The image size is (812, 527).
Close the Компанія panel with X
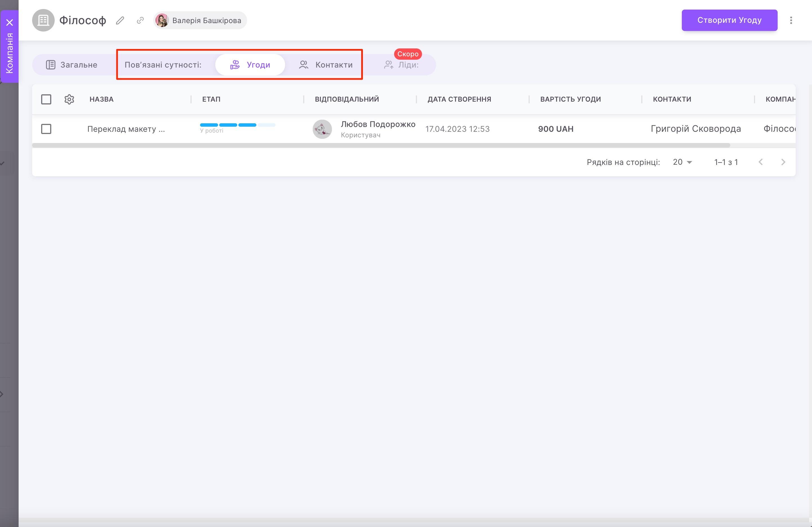click(x=10, y=23)
